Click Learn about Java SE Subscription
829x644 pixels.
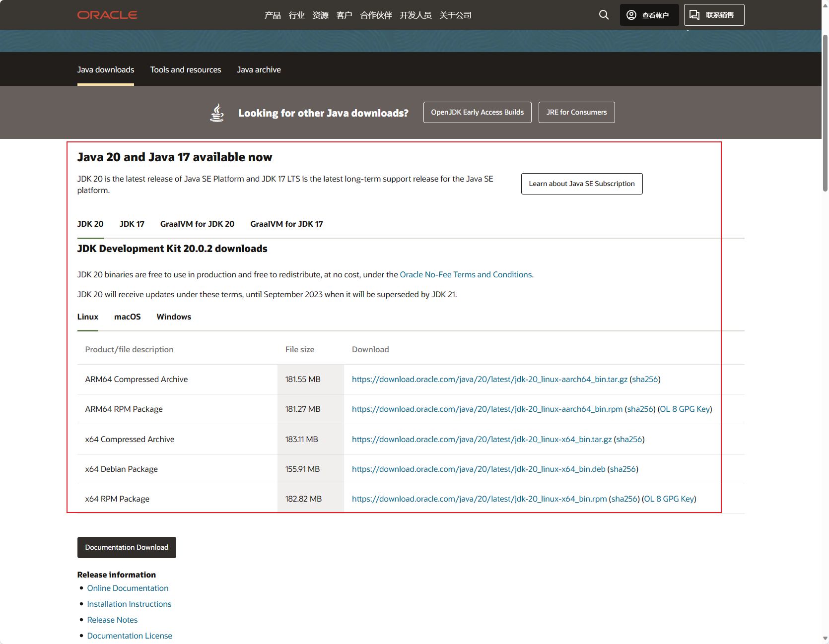tap(581, 184)
